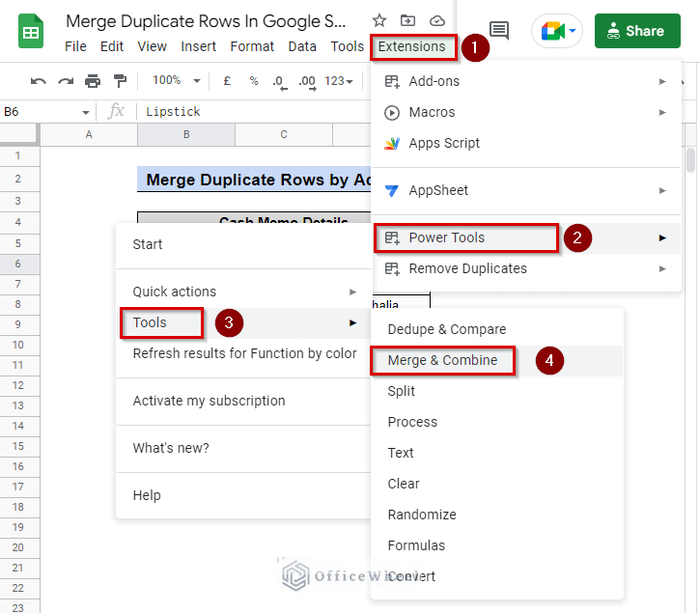Click the redo arrow icon
The height and width of the screenshot is (613, 700).
[x=66, y=81]
